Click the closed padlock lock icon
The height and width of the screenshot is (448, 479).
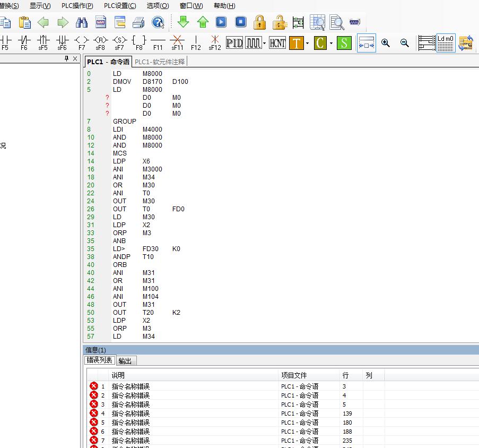pyautogui.click(x=259, y=22)
